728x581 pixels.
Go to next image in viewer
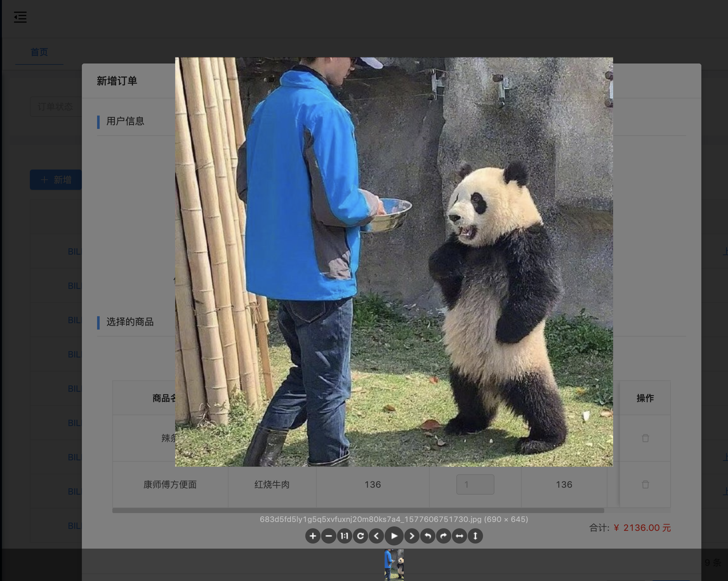click(x=412, y=536)
